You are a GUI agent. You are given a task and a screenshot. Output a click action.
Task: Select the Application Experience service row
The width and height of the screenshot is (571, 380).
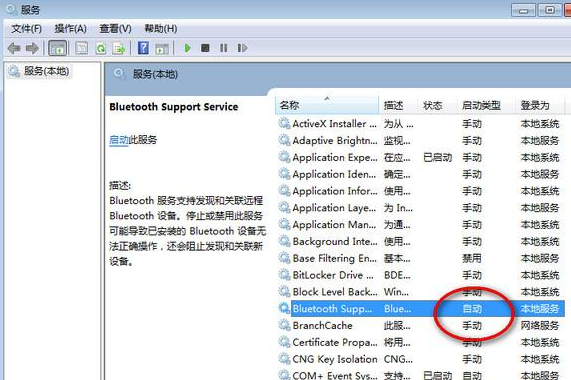coord(420,158)
